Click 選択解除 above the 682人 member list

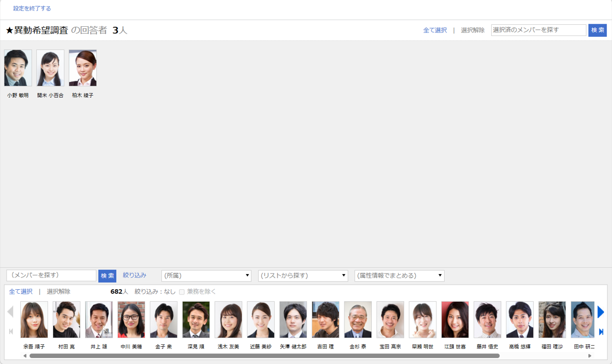pos(59,292)
